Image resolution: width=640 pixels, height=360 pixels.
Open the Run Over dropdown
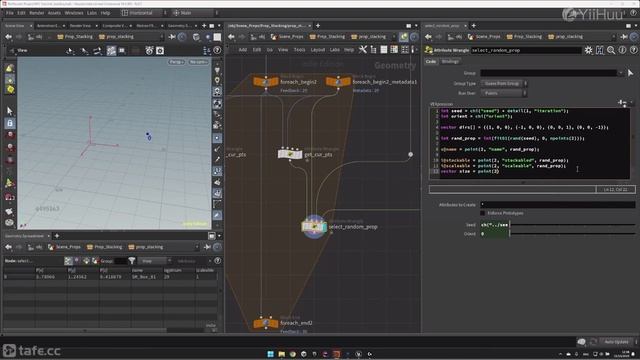(x=504, y=93)
